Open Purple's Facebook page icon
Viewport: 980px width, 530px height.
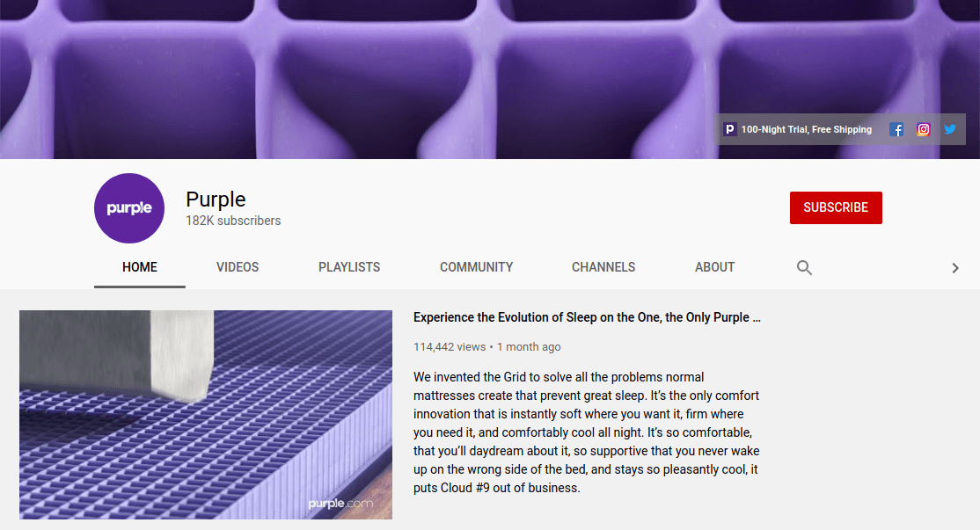coord(896,130)
